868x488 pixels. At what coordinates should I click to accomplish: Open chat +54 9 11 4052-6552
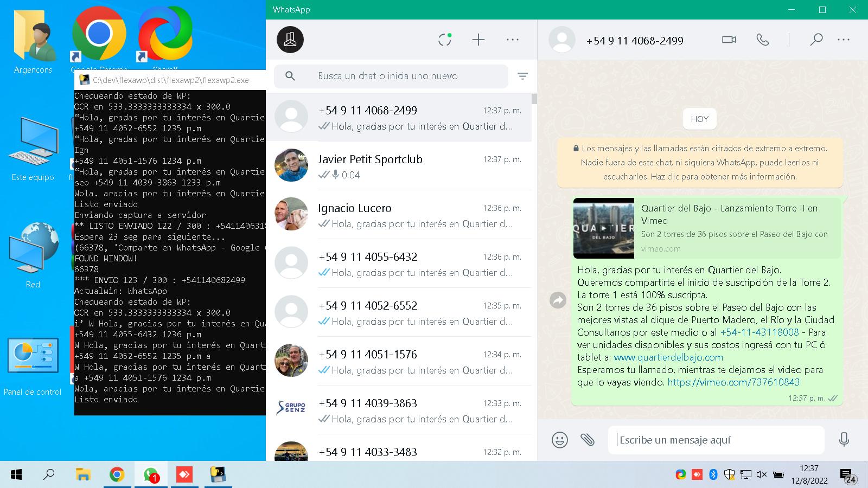point(399,313)
